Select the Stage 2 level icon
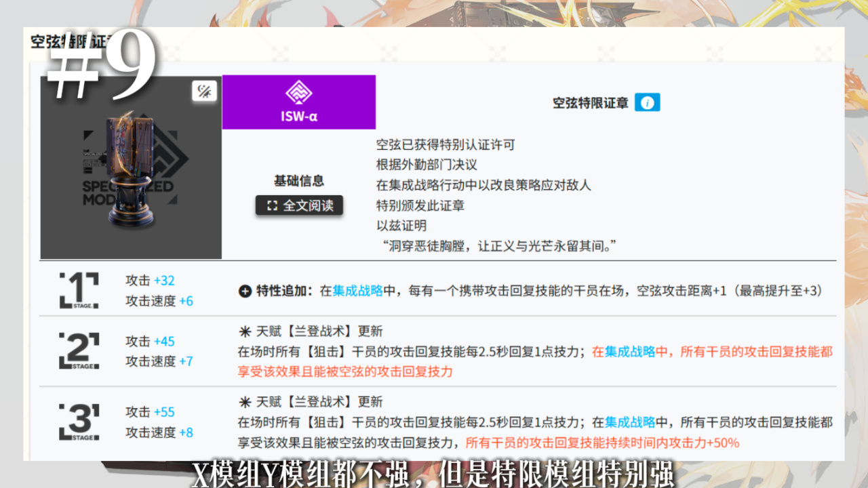The image size is (868, 488). point(79,351)
